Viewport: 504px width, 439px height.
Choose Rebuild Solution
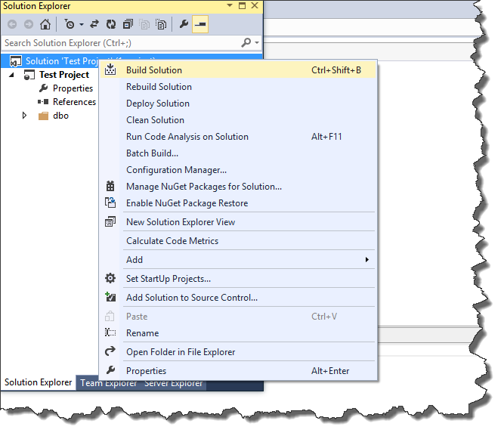pos(238,87)
